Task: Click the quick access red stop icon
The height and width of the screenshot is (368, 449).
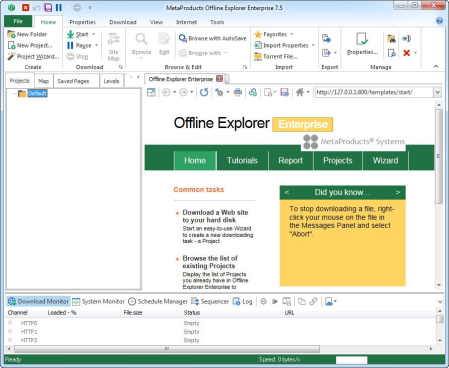Action: (x=26, y=7)
